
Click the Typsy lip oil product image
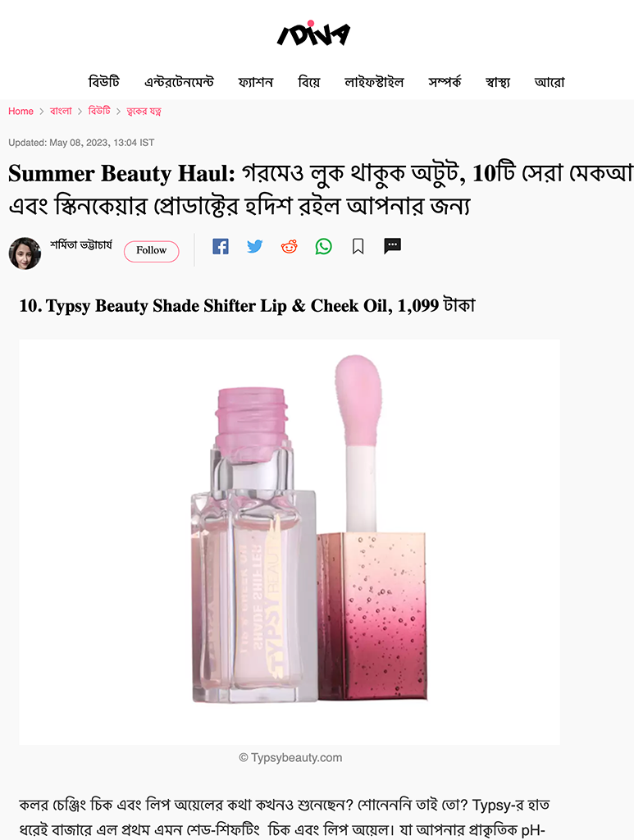(290, 541)
